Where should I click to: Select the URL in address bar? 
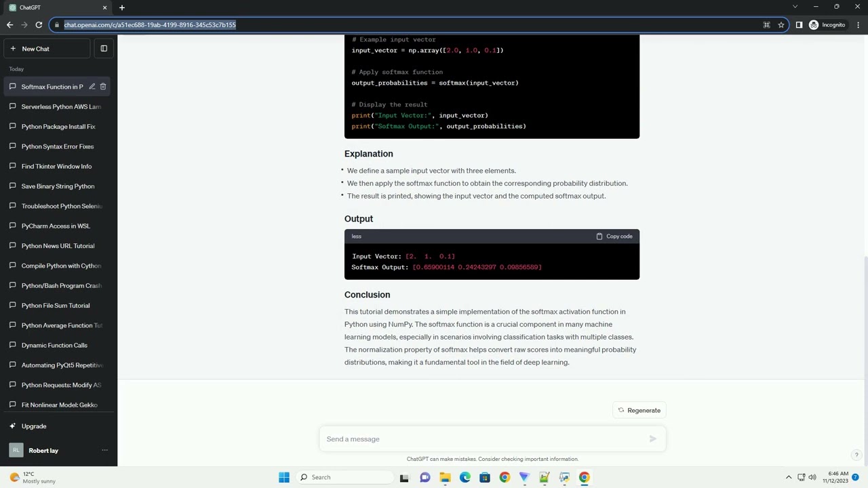[x=150, y=25]
